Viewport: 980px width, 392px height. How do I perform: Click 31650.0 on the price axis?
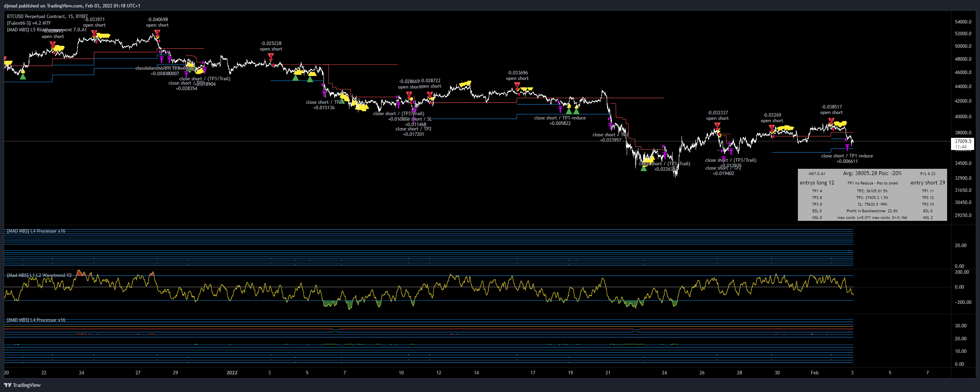pyautogui.click(x=963, y=190)
